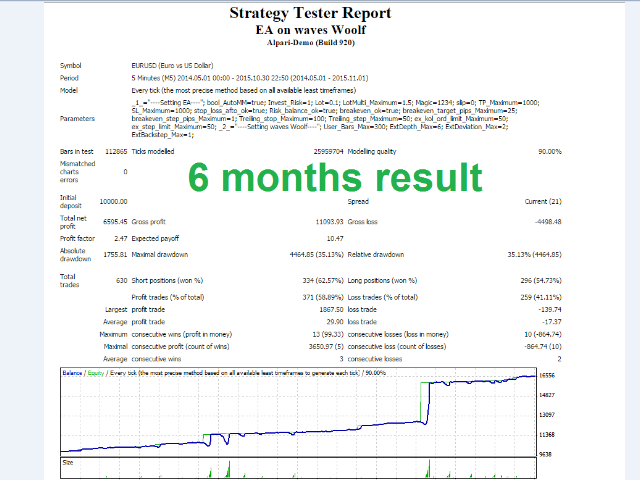Click the 'Alpari-Demo (Build 920)' line
This screenshot has width=640, height=480.
pyautogui.click(x=311, y=42)
